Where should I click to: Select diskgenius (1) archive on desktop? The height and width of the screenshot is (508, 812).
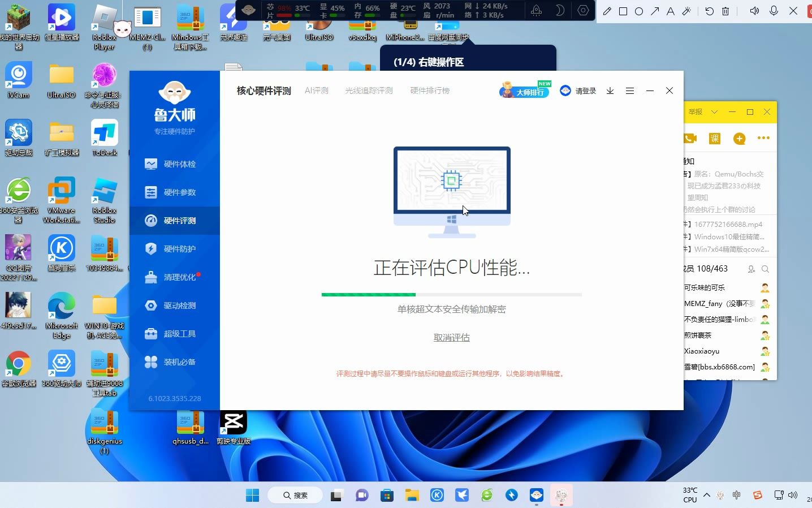[105, 432]
